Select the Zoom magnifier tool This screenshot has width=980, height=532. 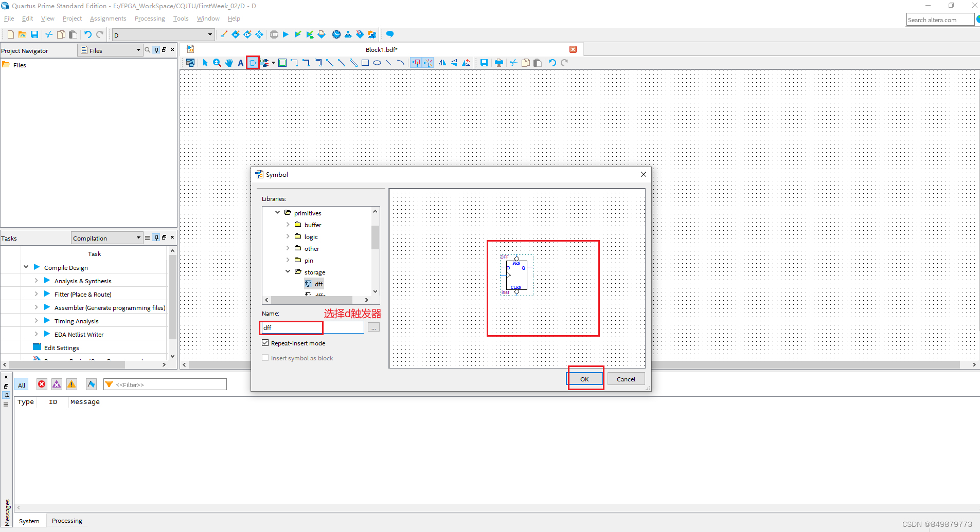point(217,63)
